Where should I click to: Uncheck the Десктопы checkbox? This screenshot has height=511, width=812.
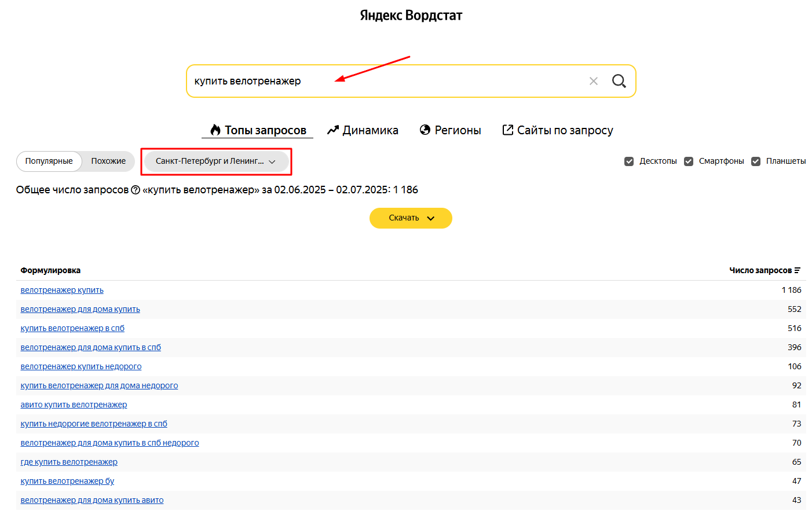coord(629,161)
